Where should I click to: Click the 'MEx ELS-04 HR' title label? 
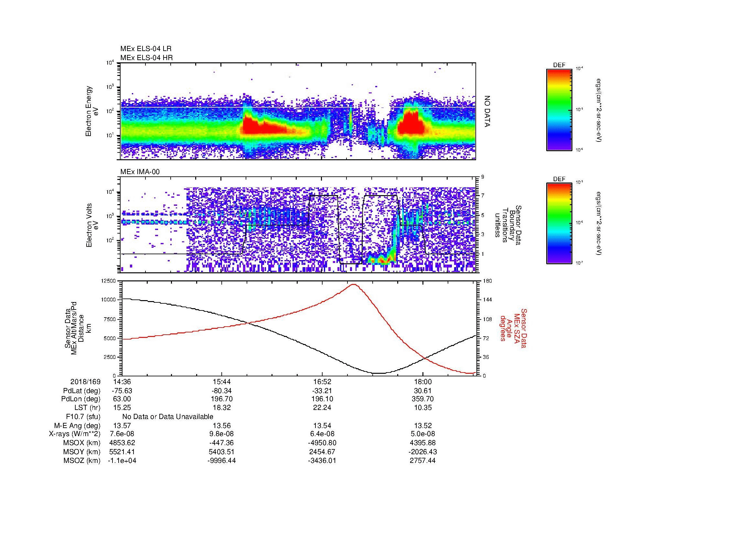(146, 58)
